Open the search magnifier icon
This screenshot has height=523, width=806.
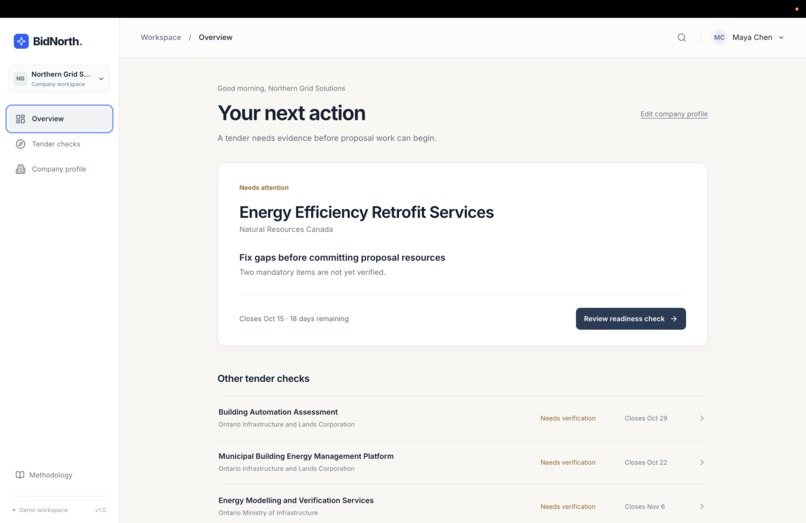tap(682, 38)
